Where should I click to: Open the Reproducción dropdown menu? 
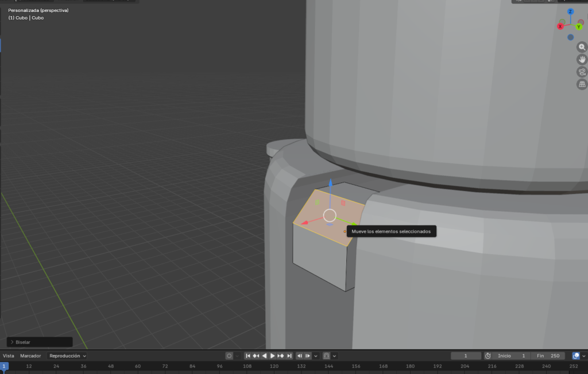65,356
